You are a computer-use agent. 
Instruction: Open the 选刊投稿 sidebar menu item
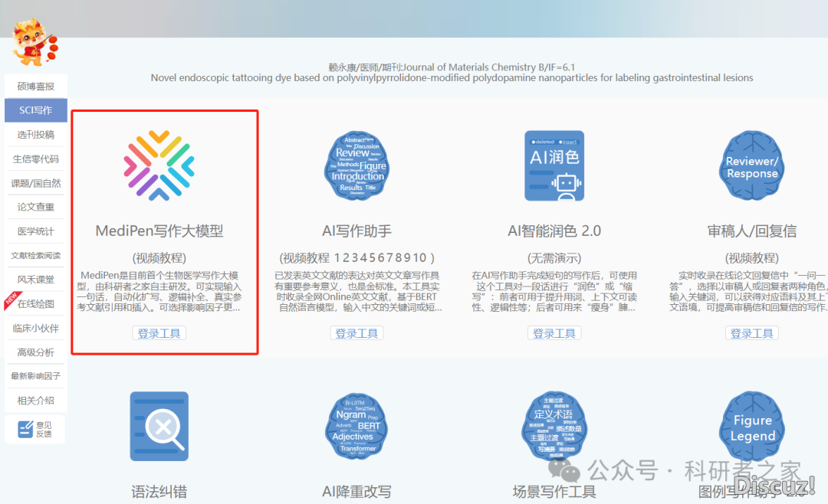point(36,135)
